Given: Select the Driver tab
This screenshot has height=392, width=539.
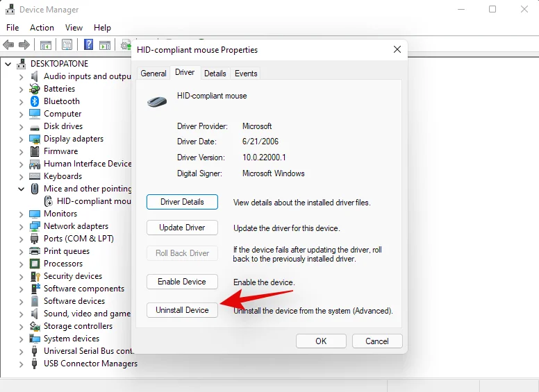Looking at the screenshot, I should click(x=185, y=72).
